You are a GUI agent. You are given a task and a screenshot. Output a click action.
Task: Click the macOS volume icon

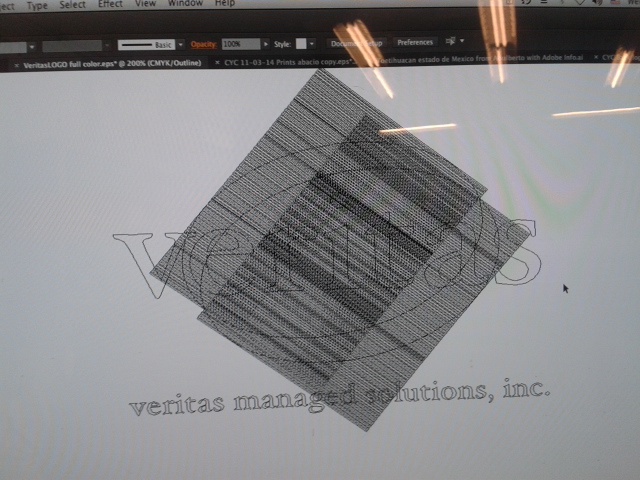tap(598, 2)
